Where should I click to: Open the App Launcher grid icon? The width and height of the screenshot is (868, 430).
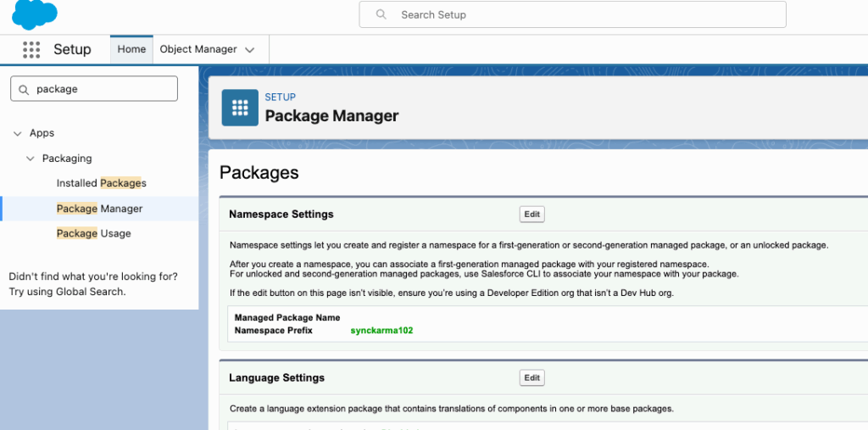click(x=31, y=49)
